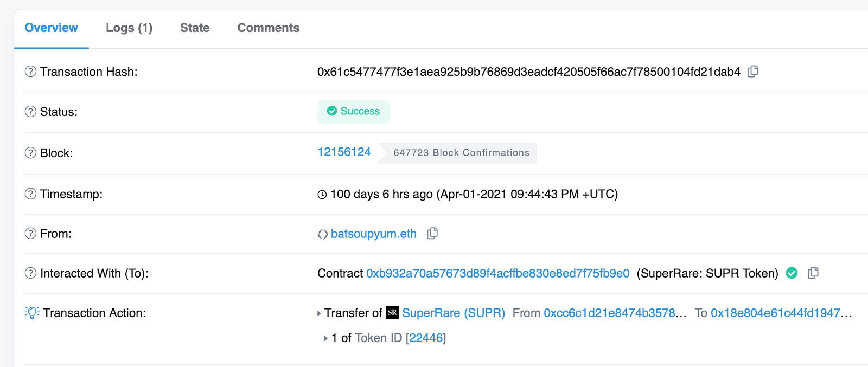The width and height of the screenshot is (868, 367).
Task: Click the From field help icon
Action: tap(31, 234)
